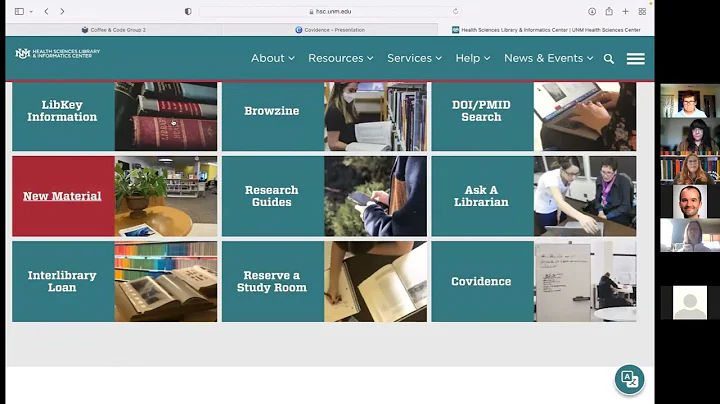720x404 pixels.
Task: Click the Share icon in Safari toolbar
Action: pos(609,11)
